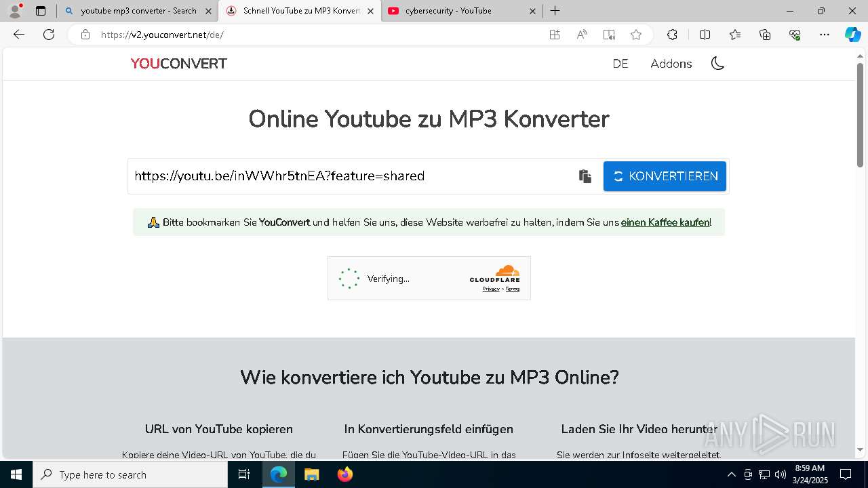Follow the 'einen Kaffee kaufen' link

665,222
